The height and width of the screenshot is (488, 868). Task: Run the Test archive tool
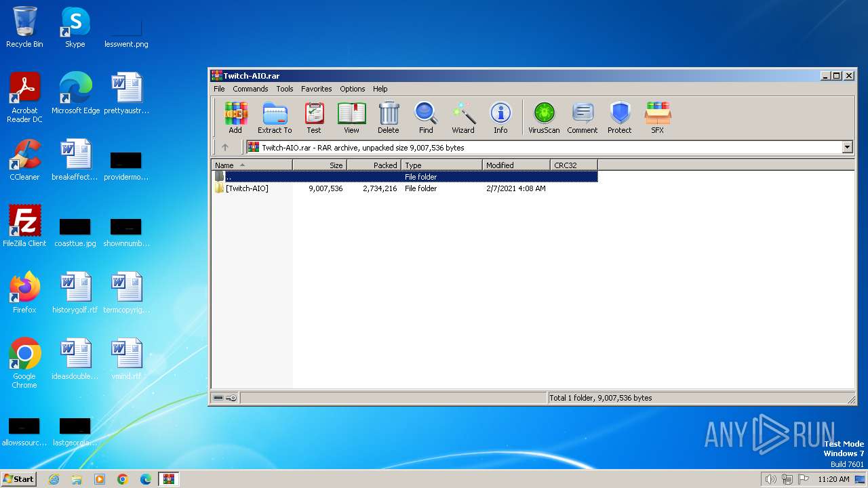click(x=314, y=118)
